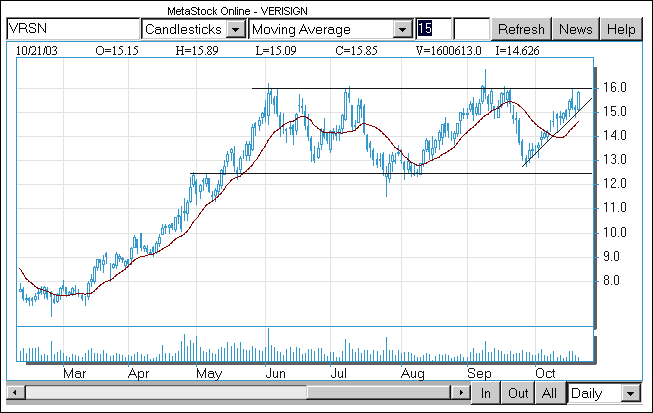Expand the Moving Average indicator dropdown arrow

tap(402, 29)
